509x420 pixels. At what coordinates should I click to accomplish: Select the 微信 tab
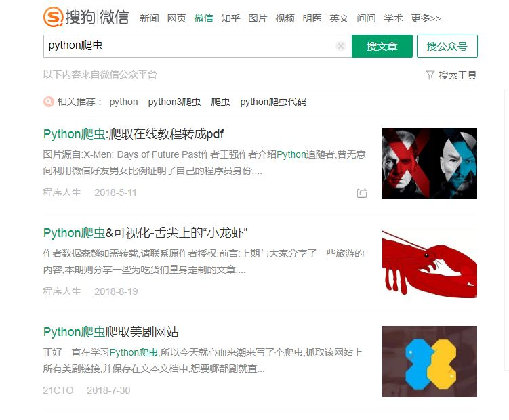point(203,18)
